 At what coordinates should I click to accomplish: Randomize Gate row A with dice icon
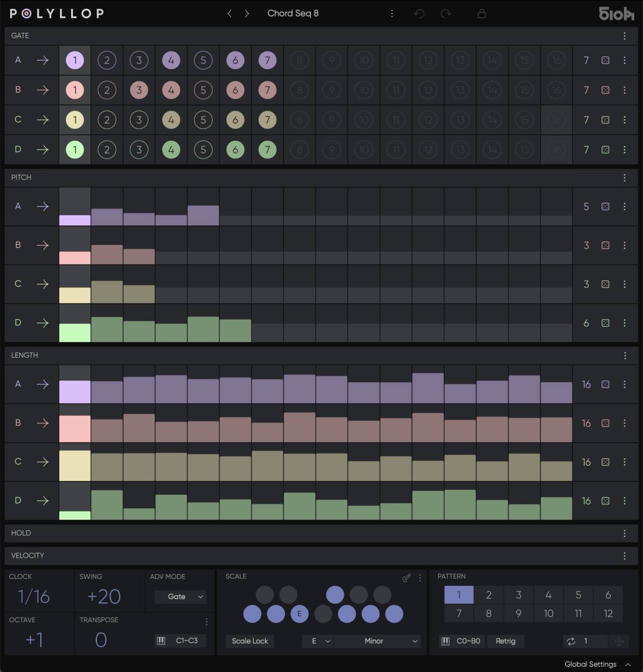(605, 61)
